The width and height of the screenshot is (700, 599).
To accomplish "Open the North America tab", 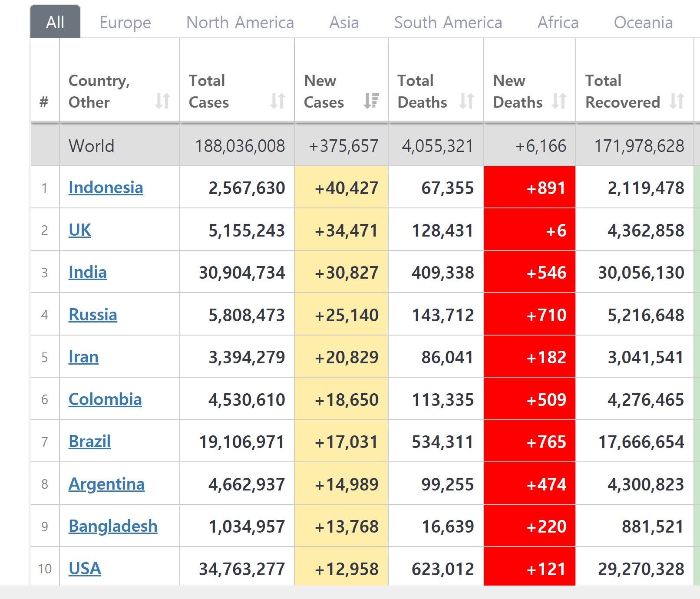I will pos(240,22).
